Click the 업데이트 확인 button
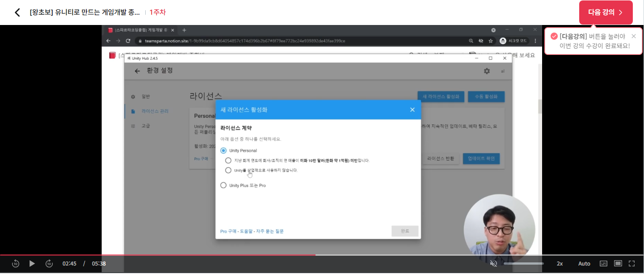This screenshot has width=644, height=274. click(x=481, y=158)
